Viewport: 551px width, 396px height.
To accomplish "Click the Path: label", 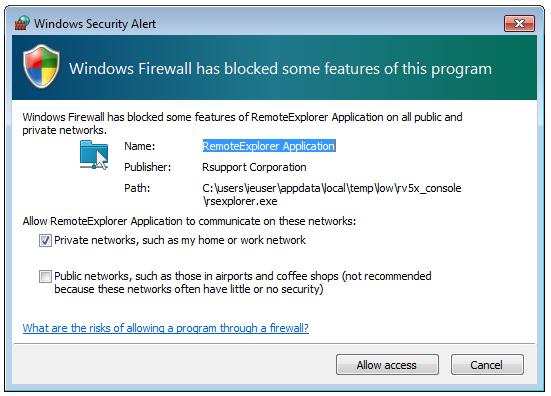I will [137, 188].
